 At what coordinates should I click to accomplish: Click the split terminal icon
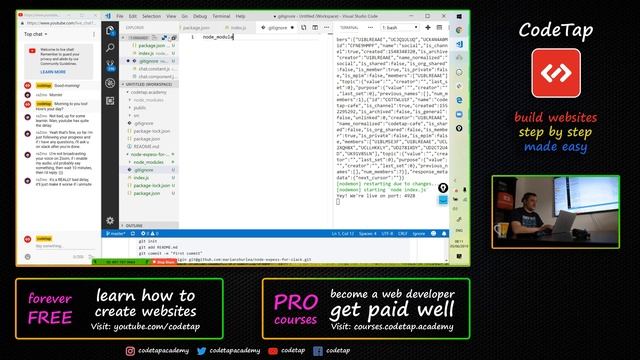[x=439, y=27]
